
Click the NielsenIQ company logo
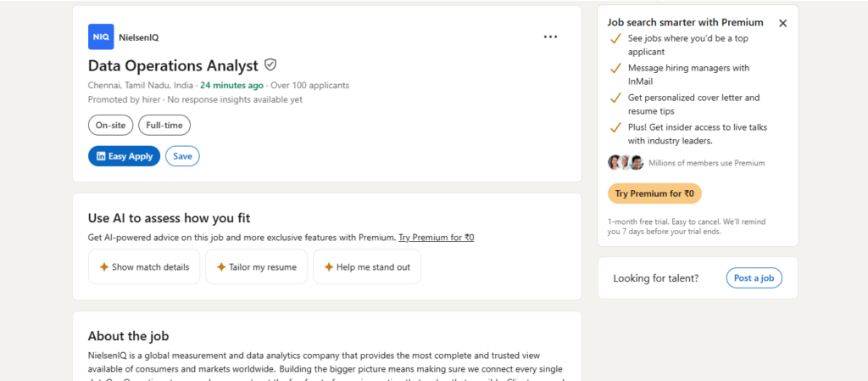pos(101,37)
